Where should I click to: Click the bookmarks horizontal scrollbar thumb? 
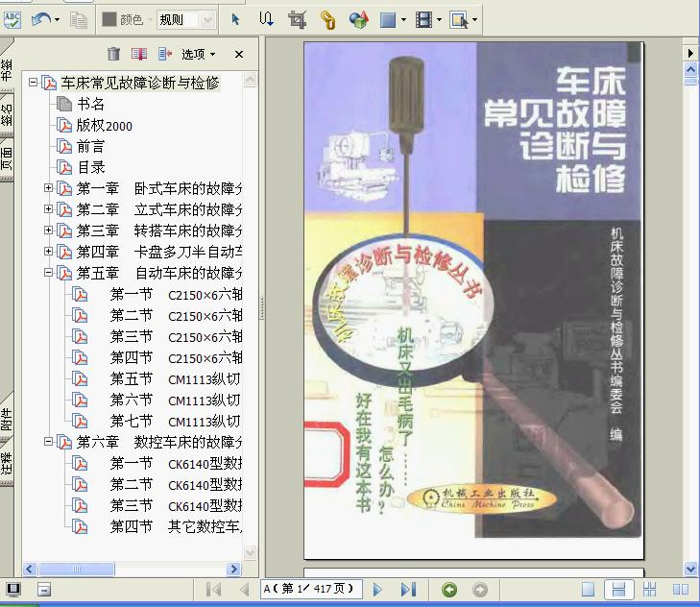77,569
